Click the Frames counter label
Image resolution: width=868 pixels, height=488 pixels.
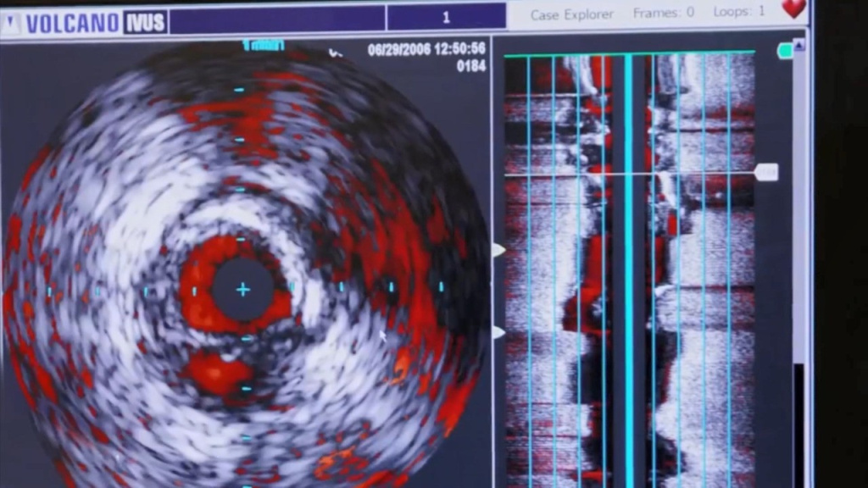coord(663,13)
